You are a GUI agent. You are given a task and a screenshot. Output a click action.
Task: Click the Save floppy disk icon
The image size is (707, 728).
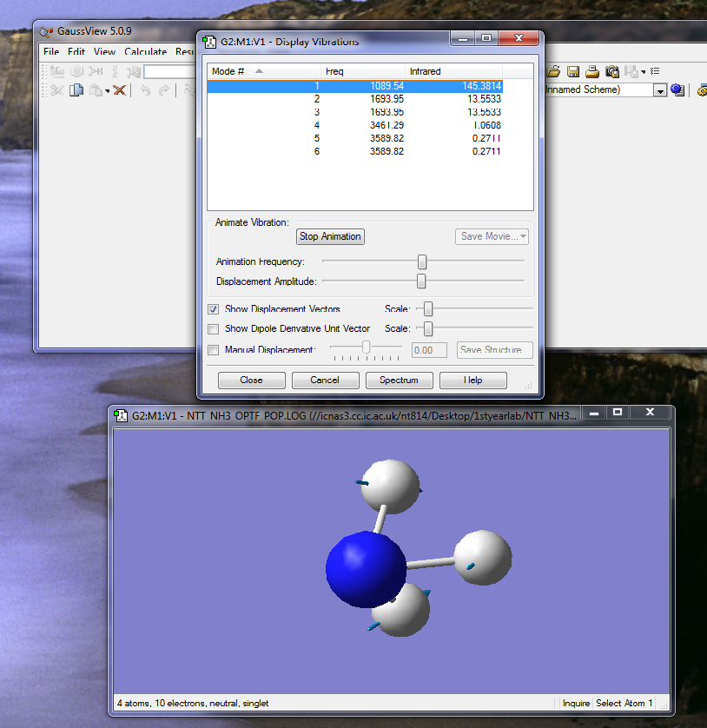573,71
